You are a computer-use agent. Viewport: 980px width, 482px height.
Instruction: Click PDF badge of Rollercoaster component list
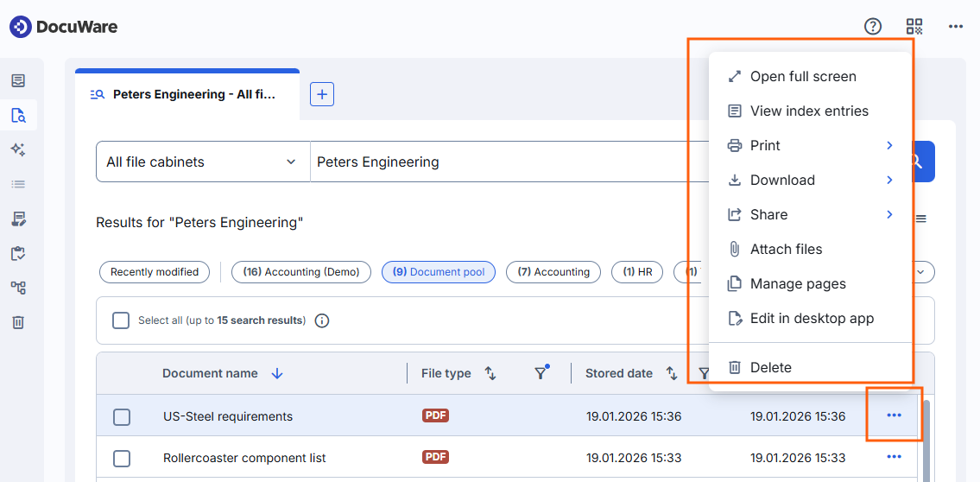[436, 457]
